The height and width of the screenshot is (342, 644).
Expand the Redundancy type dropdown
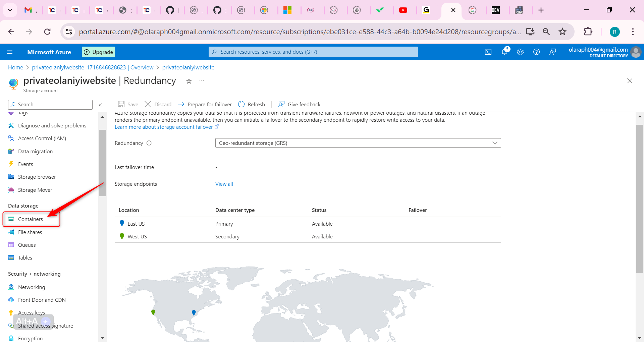[x=358, y=143]
